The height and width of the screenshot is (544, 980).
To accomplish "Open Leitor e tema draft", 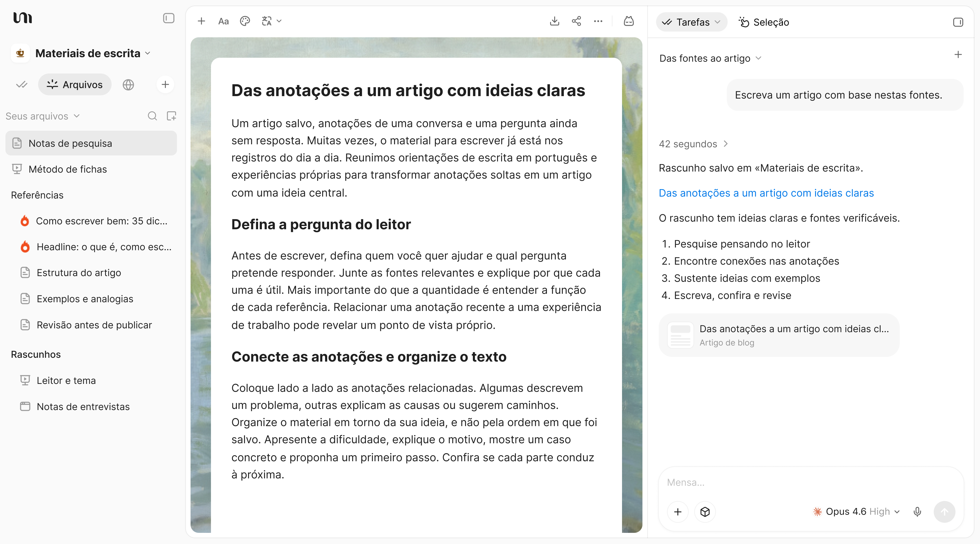I will pyautogui.click(x=96, y=381).
